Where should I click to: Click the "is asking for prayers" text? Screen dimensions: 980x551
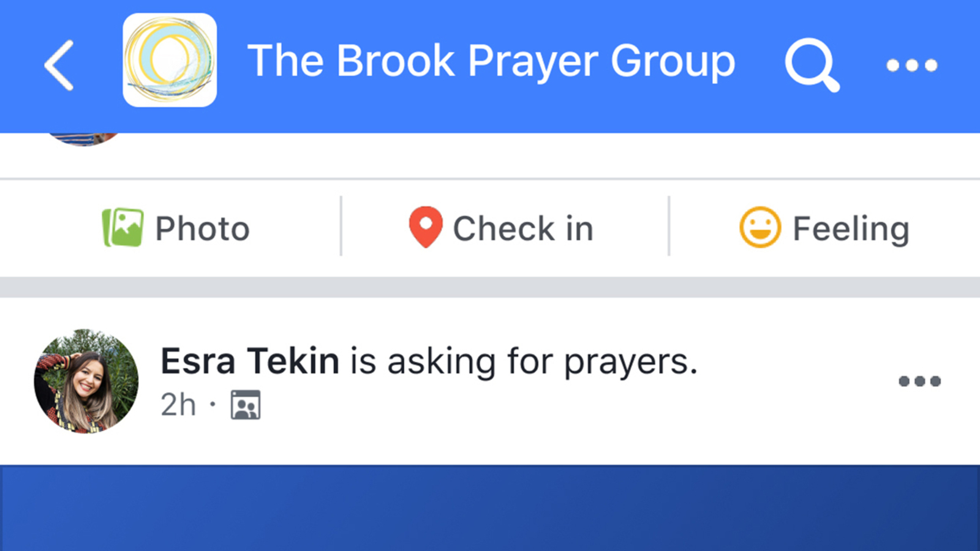pos(524,361)
